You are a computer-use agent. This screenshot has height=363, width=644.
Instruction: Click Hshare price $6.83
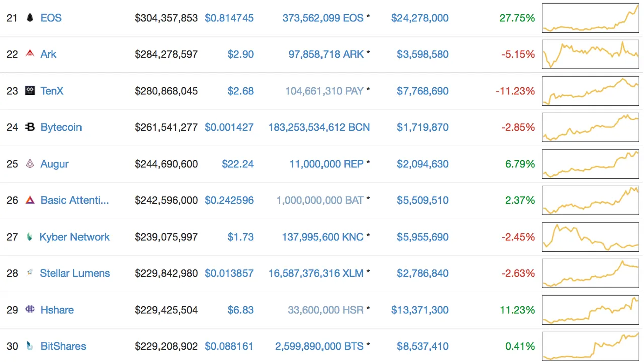[x=240, y=310]
